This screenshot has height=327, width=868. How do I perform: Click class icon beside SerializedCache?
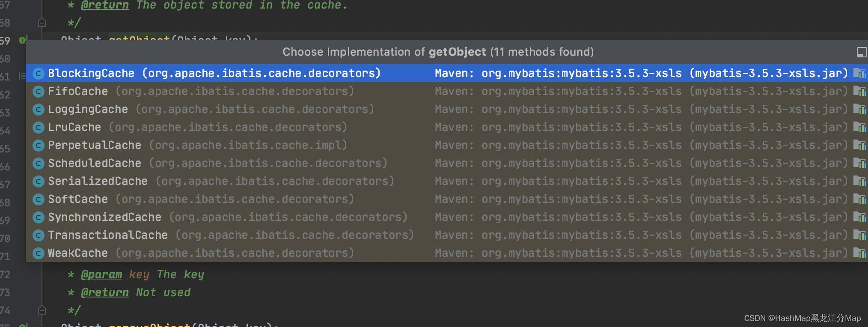click(x=39, y=181)
